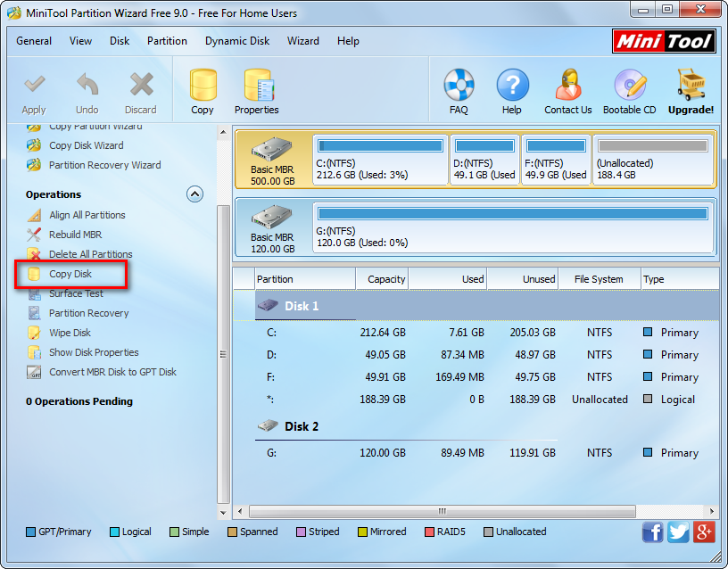Select the G: partition row
The image size is (728, 569).
click(x=476, y=452)
